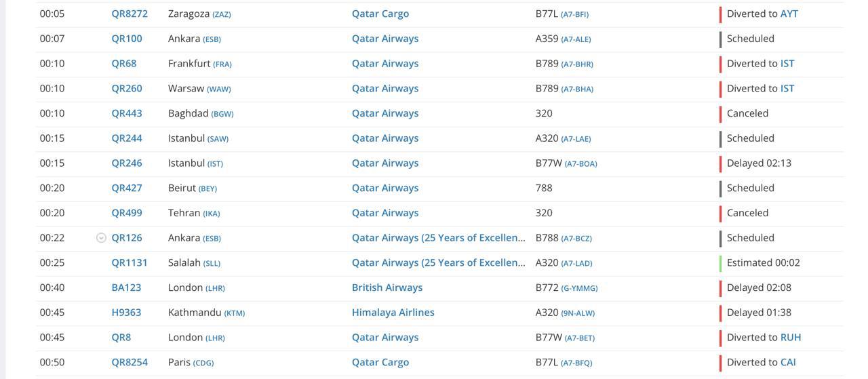This screenshot has width=868, height=379.
Task: Open the RUH diverted airport link
Action: pos(791,337)
